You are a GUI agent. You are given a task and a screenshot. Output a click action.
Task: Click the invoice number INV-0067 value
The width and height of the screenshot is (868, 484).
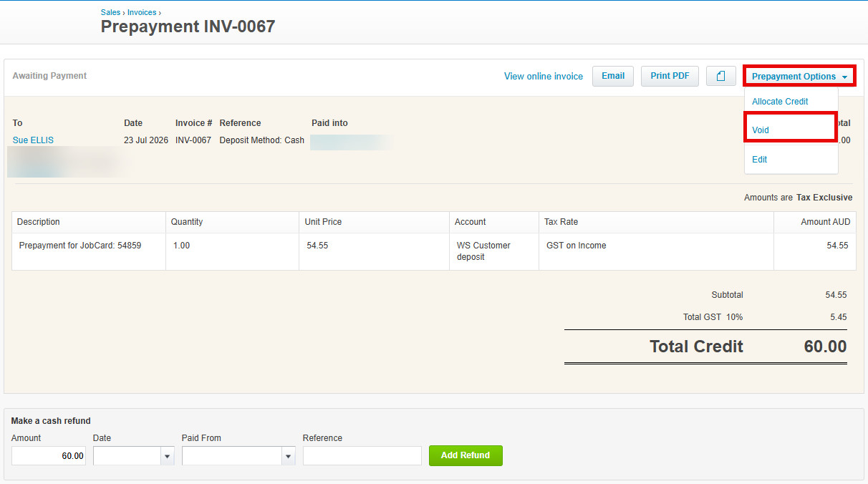193,140
